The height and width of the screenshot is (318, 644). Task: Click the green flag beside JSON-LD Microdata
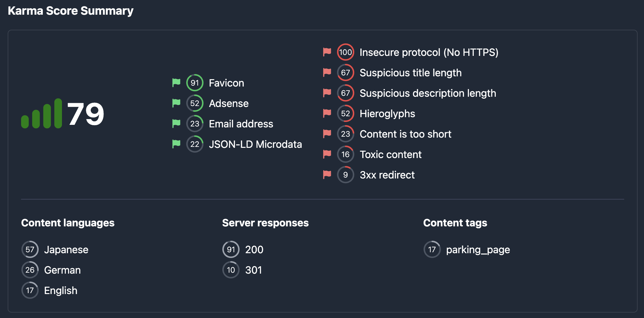coord(176,144)
